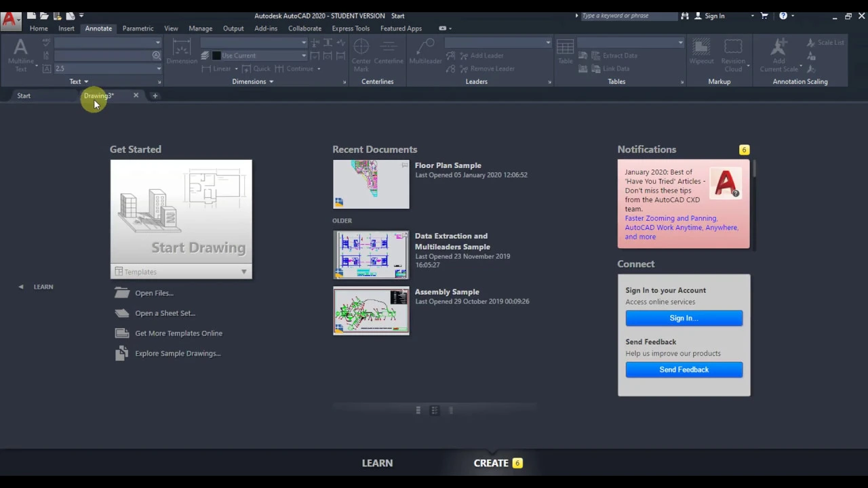Select the Center Mark tool

pyautogui.click(x=361, y=56)
